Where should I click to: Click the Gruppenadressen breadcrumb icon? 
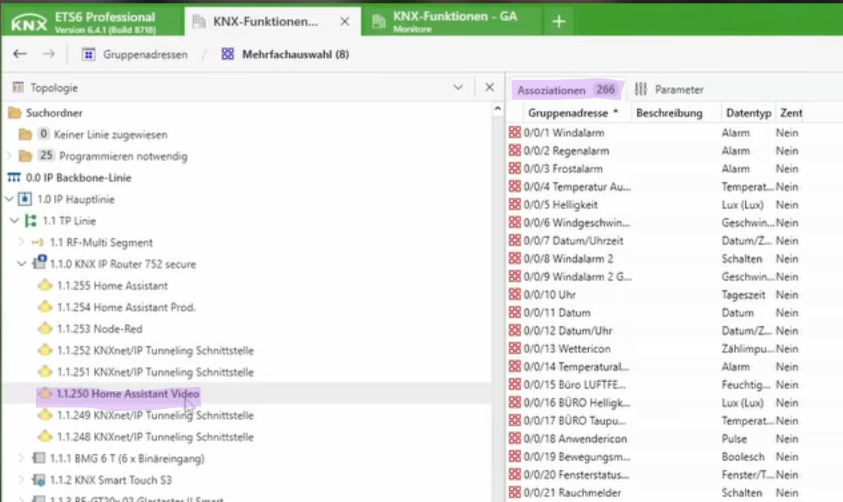coord(88,54)
